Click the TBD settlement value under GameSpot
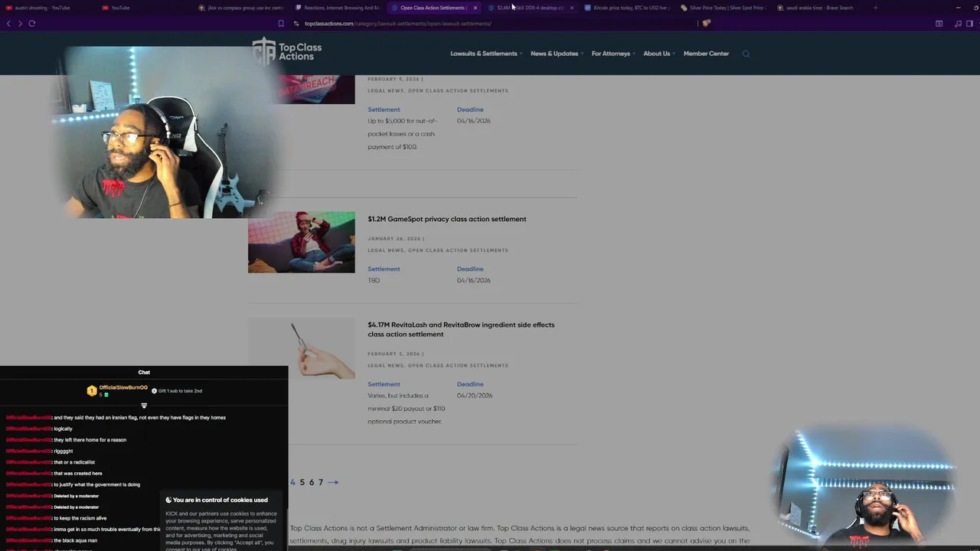 [374, 280]
